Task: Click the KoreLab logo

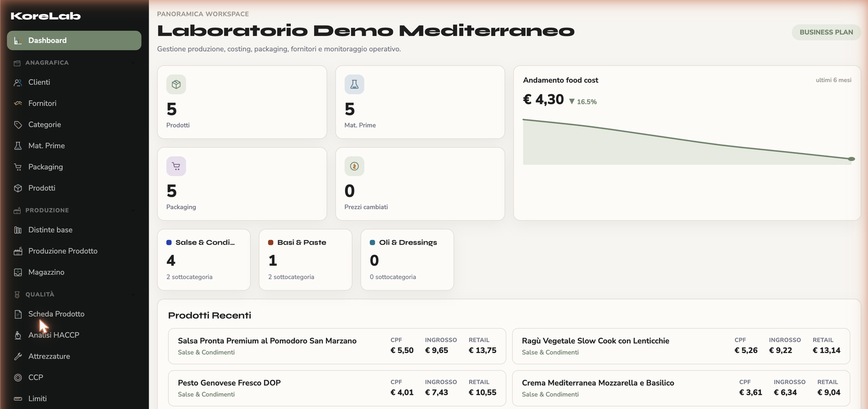Action: pyautogui.click(x=46, y=16)
